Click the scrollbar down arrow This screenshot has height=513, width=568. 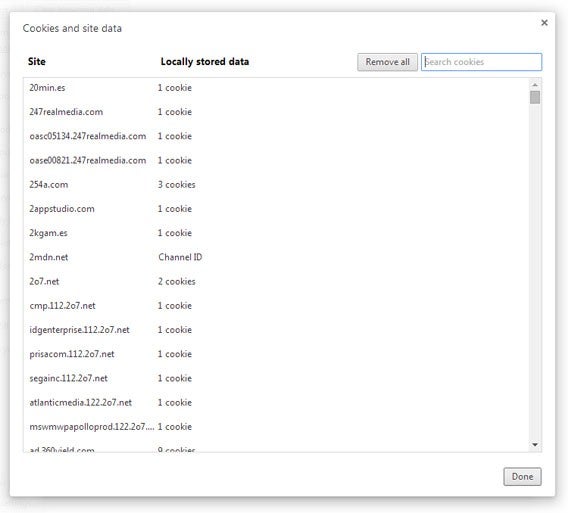(535, 445)
